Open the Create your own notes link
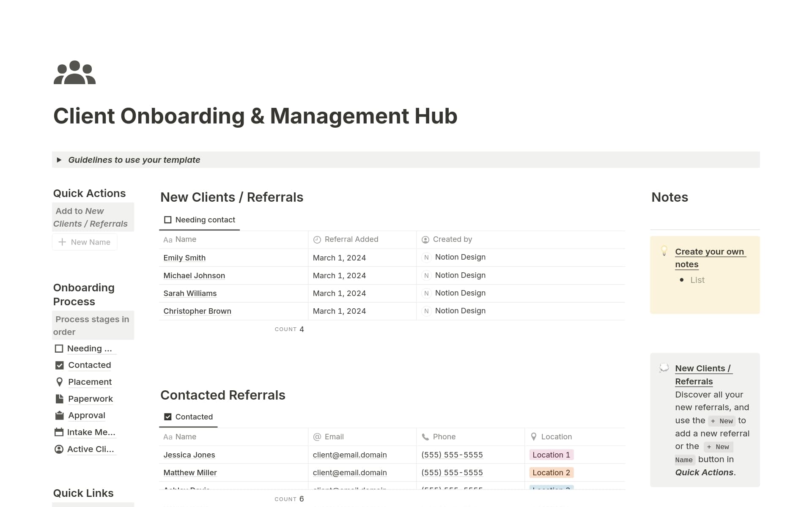The image size is (812, 507). click(x=710, y=251)
